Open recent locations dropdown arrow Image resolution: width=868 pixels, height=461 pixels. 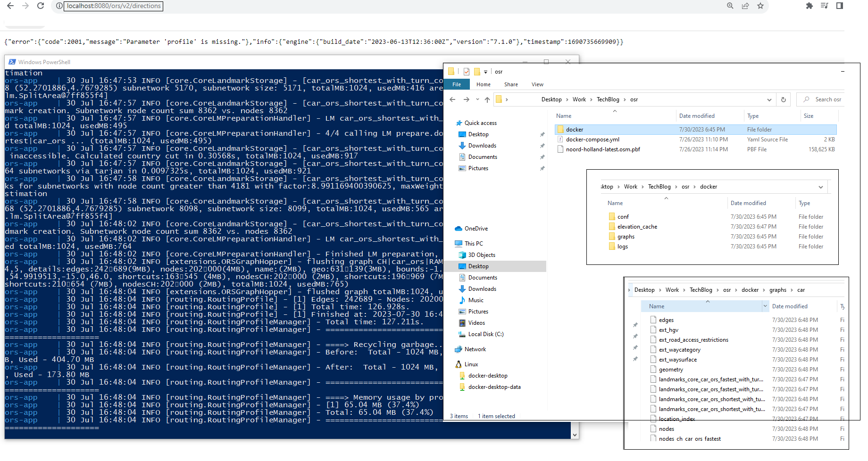pos(477,99)
